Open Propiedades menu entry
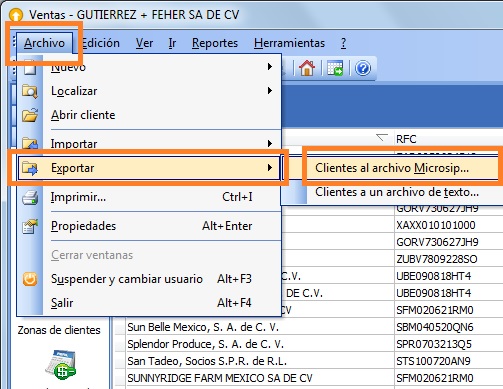Viewport: 503px width, 389px height. tap(149, 226)
